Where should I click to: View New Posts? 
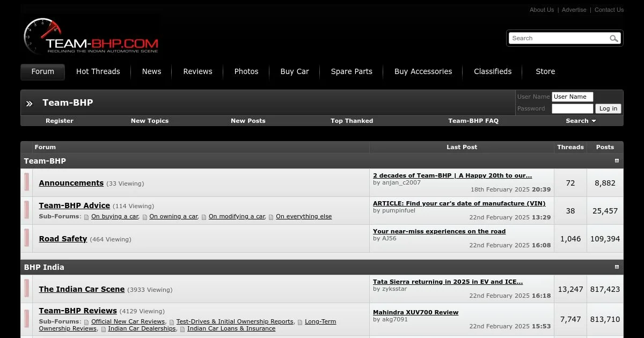coord(248,121)
